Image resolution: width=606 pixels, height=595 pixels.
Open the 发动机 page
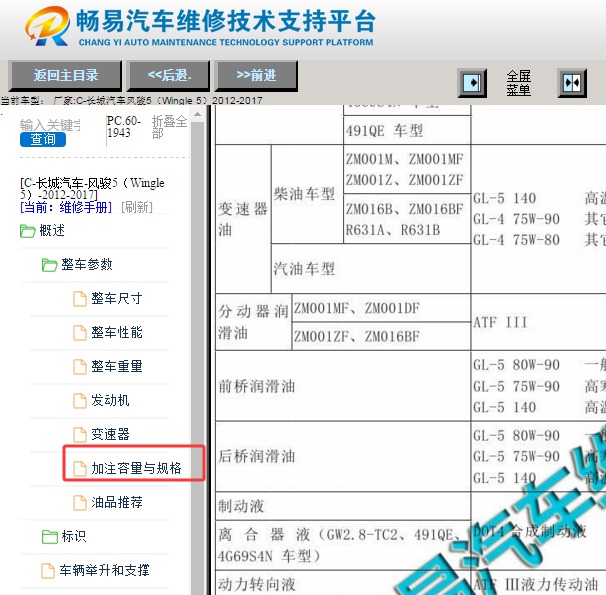tap(110, 400)
